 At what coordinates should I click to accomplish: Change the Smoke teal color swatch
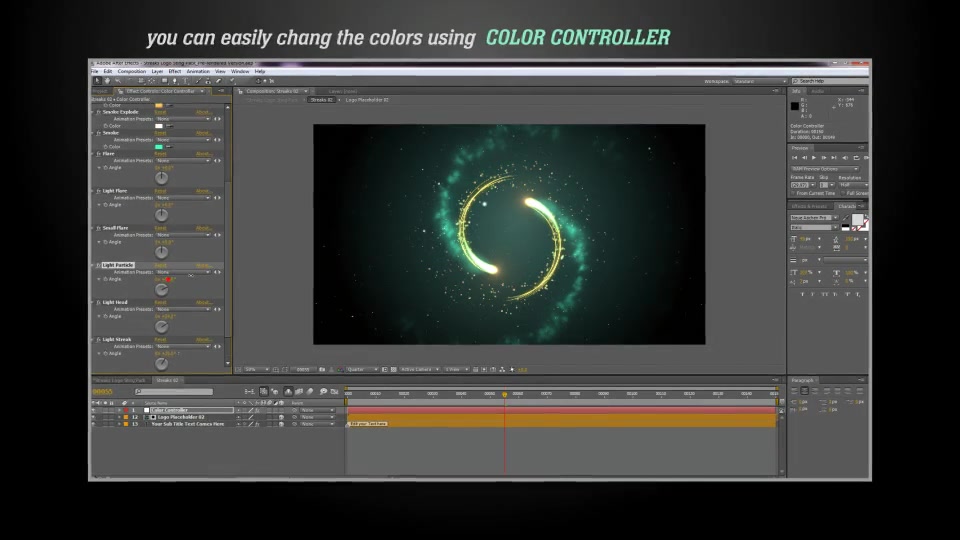pos(159,147)
